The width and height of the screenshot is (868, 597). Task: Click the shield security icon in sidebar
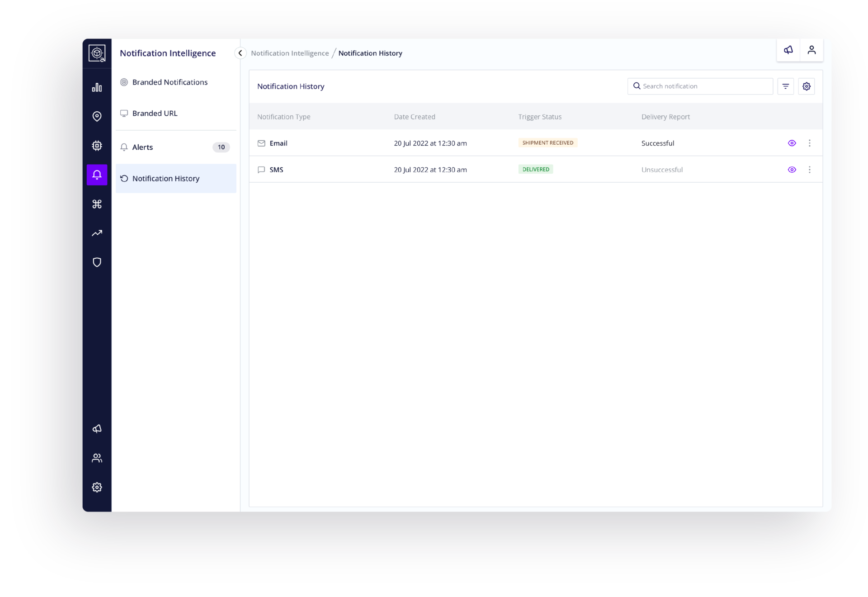tap(97, 262)
